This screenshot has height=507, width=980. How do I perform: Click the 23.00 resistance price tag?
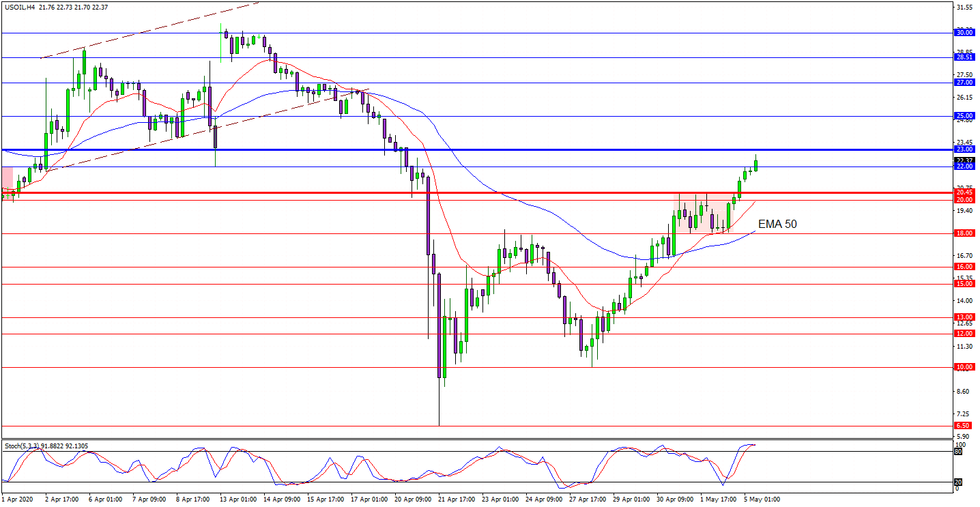pos(964,149)
